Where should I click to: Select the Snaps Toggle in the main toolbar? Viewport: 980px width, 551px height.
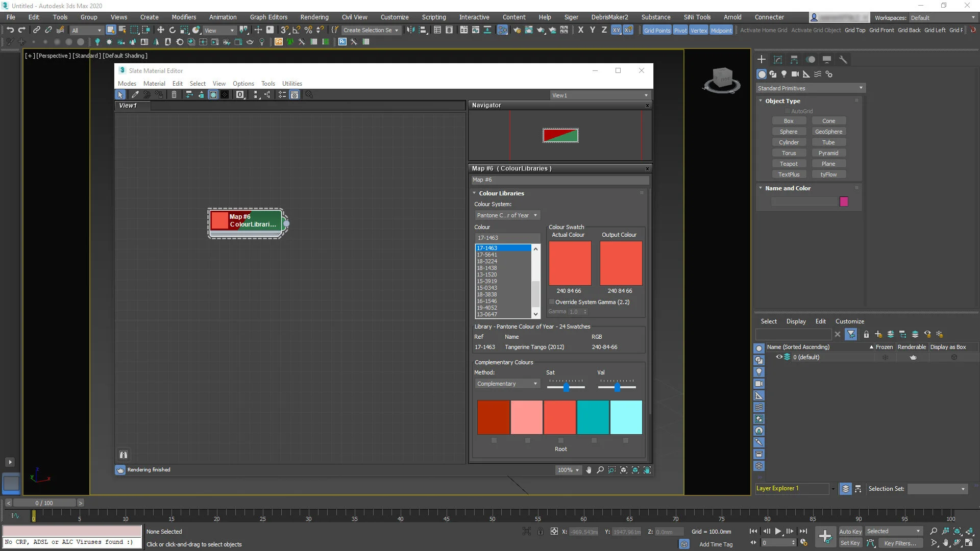[284, 30]
